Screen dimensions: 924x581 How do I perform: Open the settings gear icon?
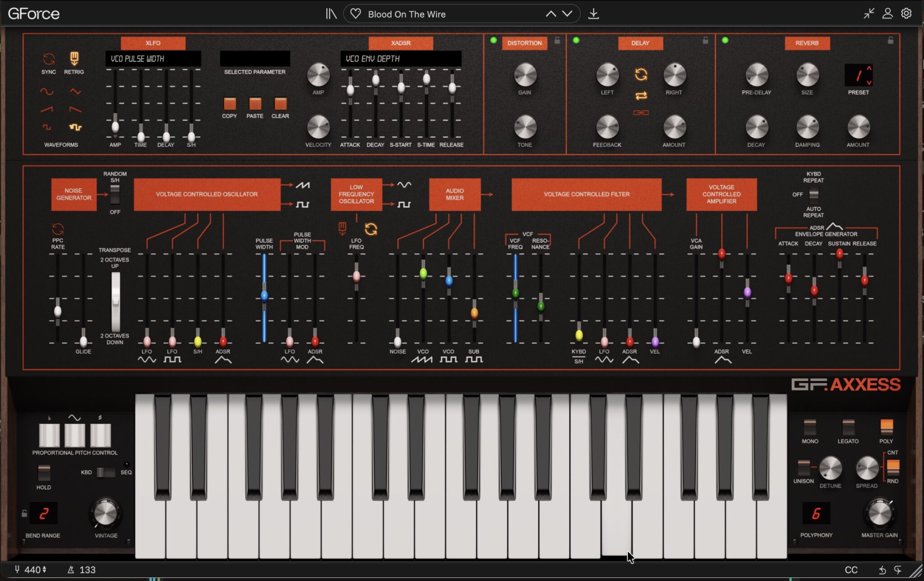point(906,14)
